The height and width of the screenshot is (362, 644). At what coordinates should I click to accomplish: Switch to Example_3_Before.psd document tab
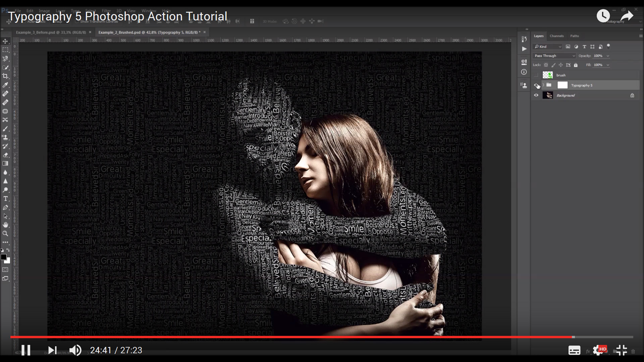point(51,33)
